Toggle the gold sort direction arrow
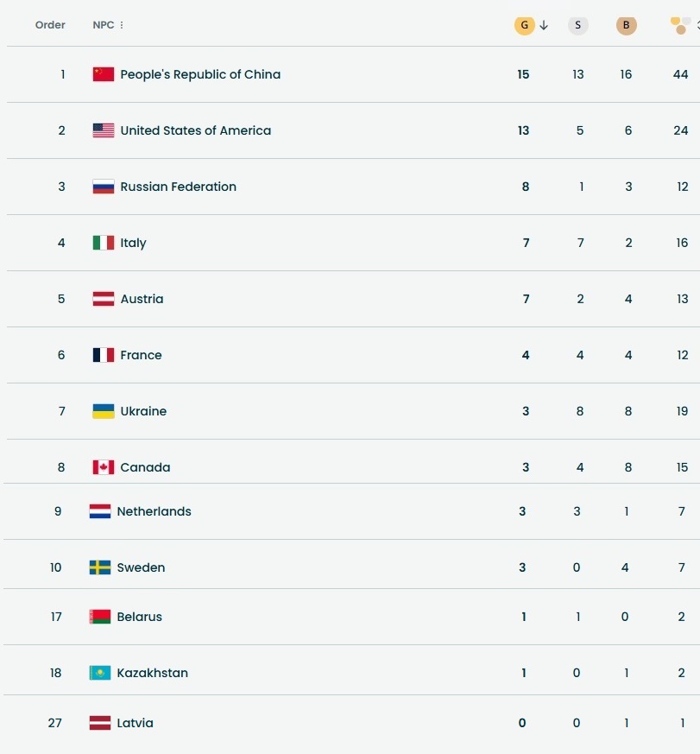 544,25
